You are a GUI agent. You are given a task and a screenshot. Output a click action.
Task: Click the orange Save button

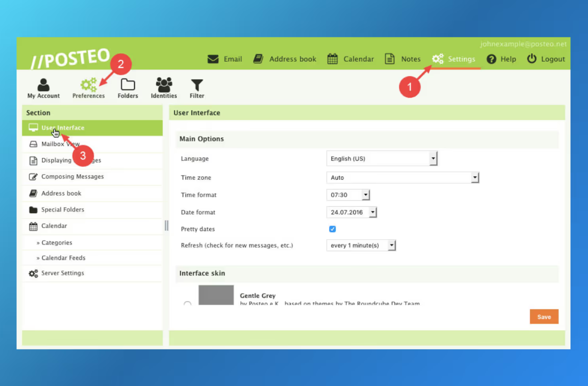point(544,316)
